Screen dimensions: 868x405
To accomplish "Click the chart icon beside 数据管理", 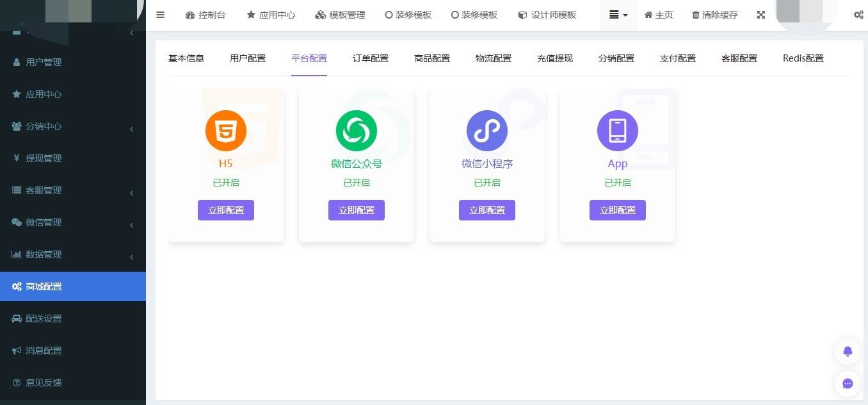I will coord(17,254).
